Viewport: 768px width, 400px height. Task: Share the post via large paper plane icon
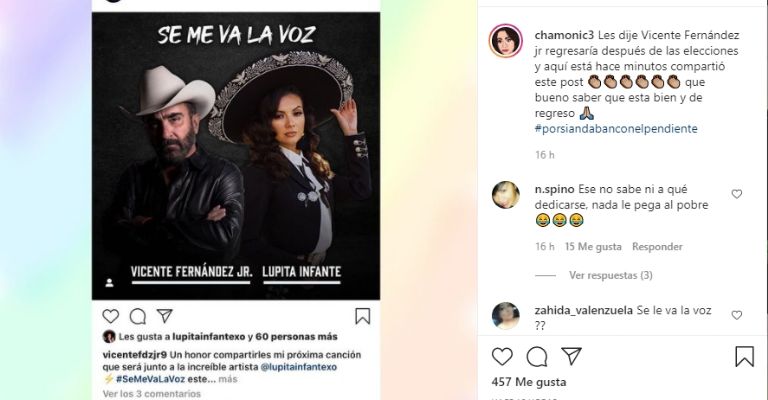571,356
